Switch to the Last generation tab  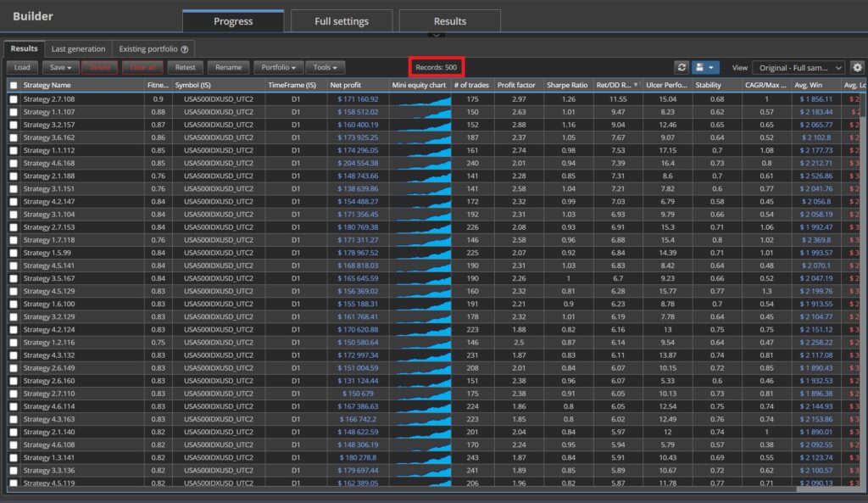[78, 49]
